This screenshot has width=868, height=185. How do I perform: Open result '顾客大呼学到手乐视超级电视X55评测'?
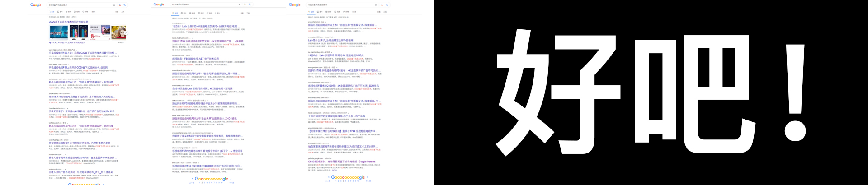[82, 158]
